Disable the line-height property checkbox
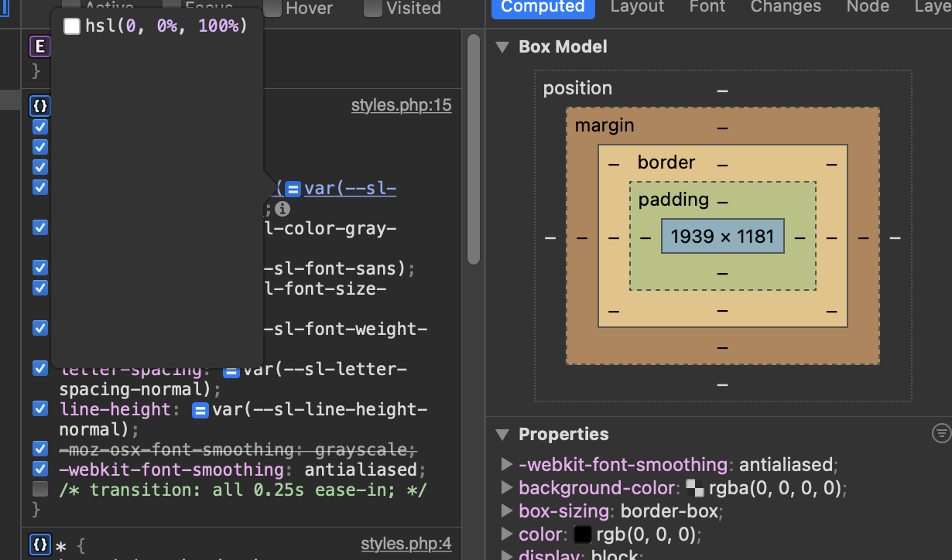The image size is (952, 560). [39, 408]
